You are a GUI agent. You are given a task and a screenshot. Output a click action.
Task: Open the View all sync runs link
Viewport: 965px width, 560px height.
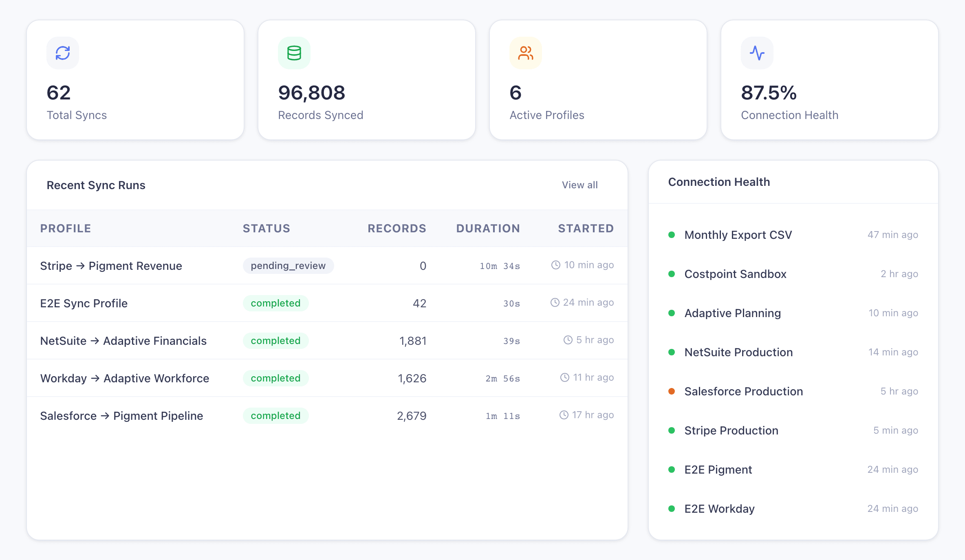(x=579, y=185)
